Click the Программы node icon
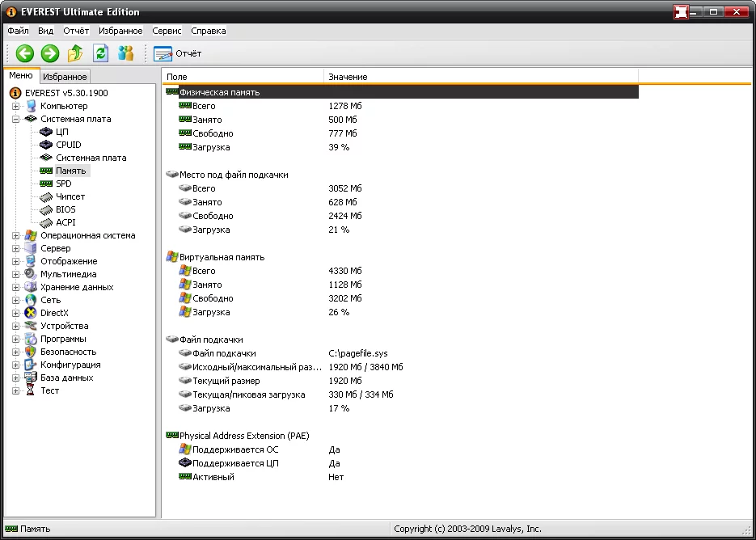Image resolution: width=756 pixels, height=540 pixels. click(31, 339)
